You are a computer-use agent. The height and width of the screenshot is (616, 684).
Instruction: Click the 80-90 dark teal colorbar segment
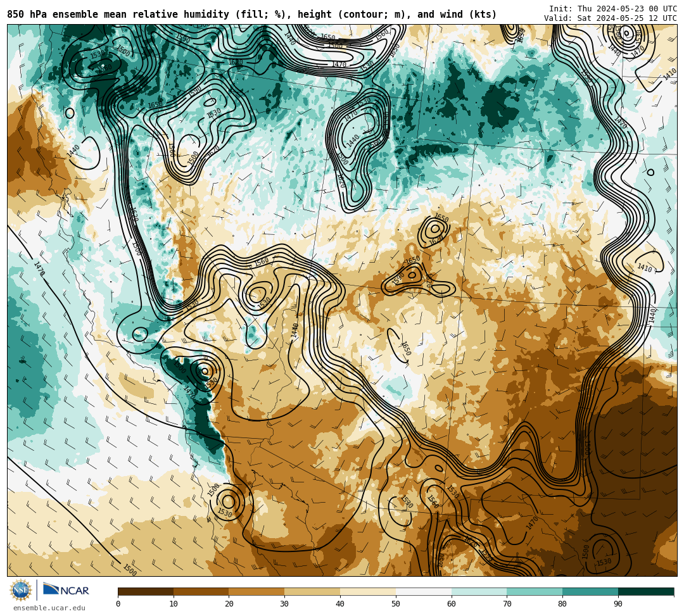pos(590,591)
